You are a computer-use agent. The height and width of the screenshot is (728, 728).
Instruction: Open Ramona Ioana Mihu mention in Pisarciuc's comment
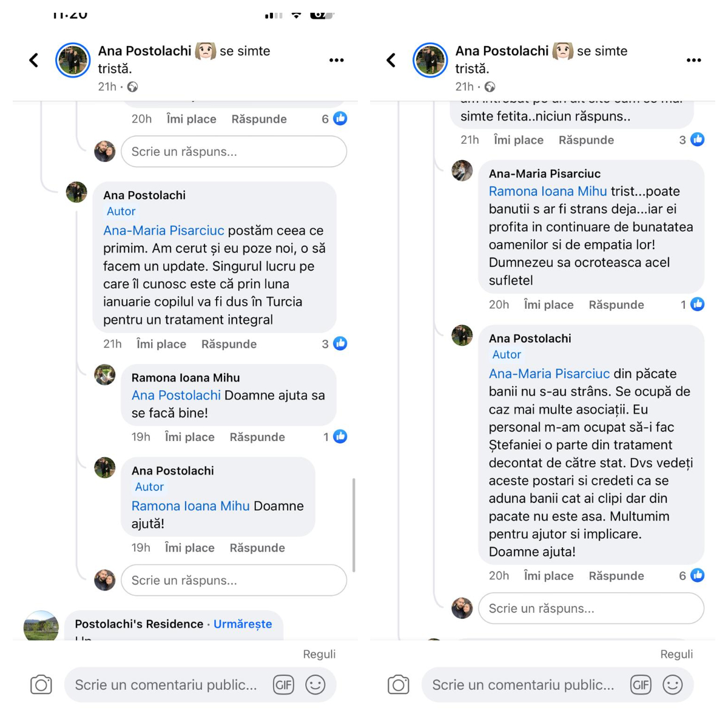548,191
